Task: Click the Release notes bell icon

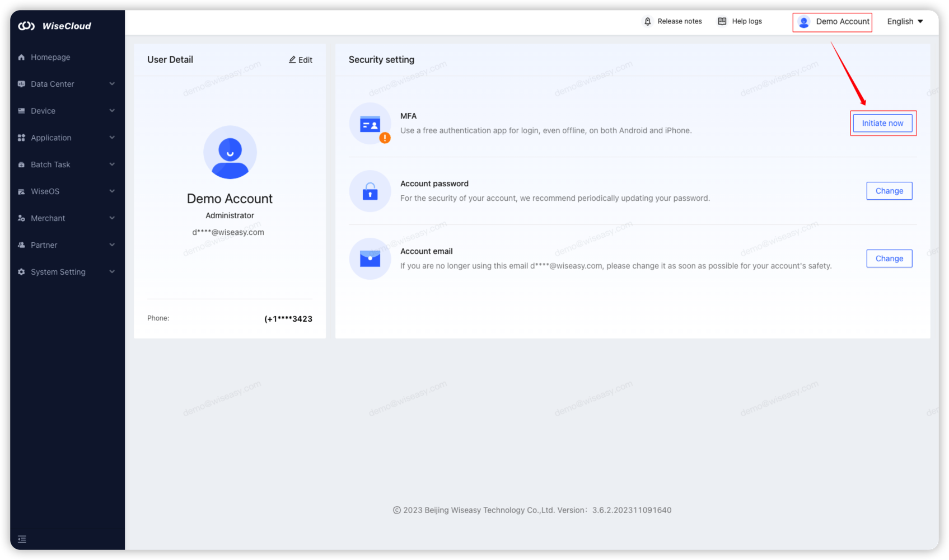Action: (648, 21)
